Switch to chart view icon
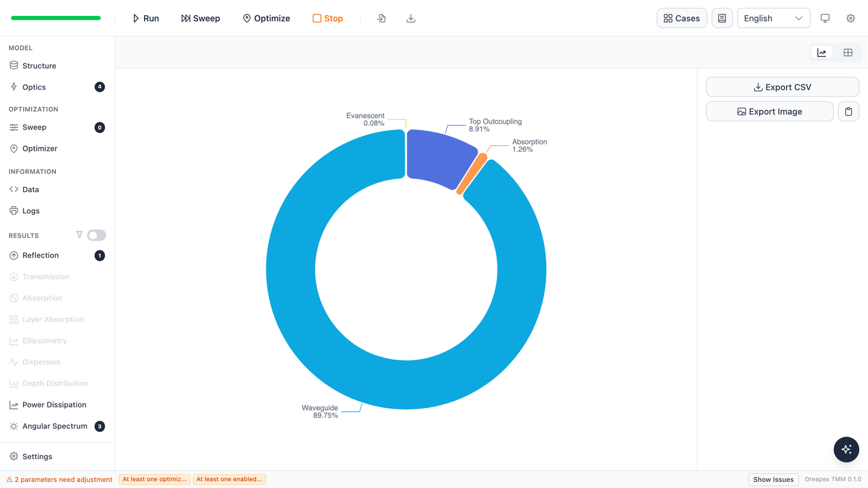The image size is (868, 488). click(x=822, y=53)
